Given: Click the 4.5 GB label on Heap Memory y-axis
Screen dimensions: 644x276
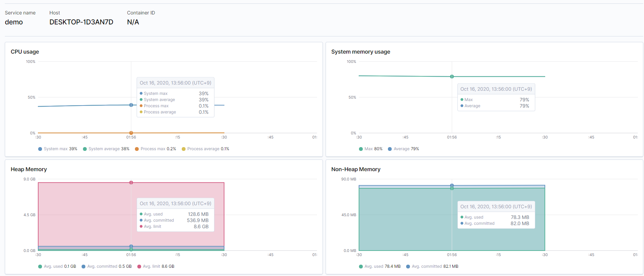Looking at the screenshot, I should [29, 215].
